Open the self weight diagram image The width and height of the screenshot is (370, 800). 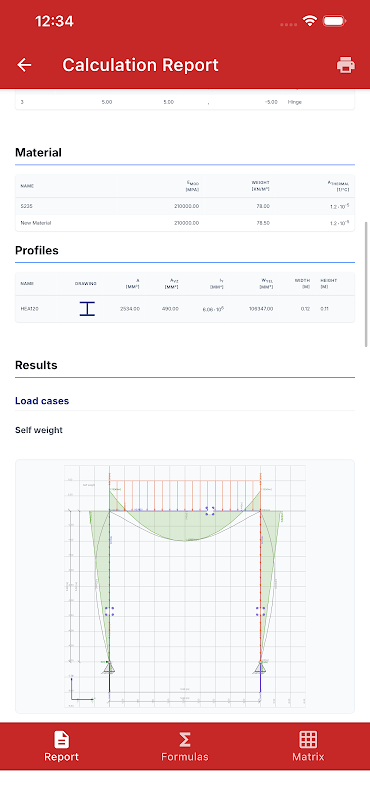coord(185,586)
